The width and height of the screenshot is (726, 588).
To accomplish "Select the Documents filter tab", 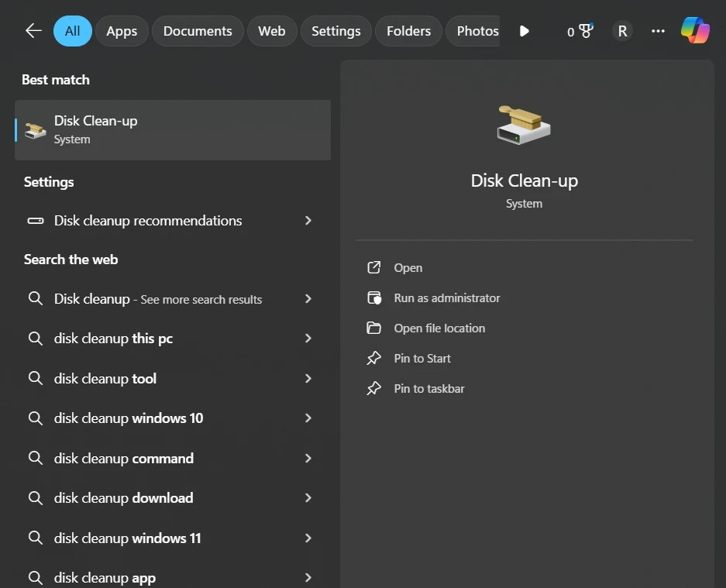I will [x=198, y=31].
